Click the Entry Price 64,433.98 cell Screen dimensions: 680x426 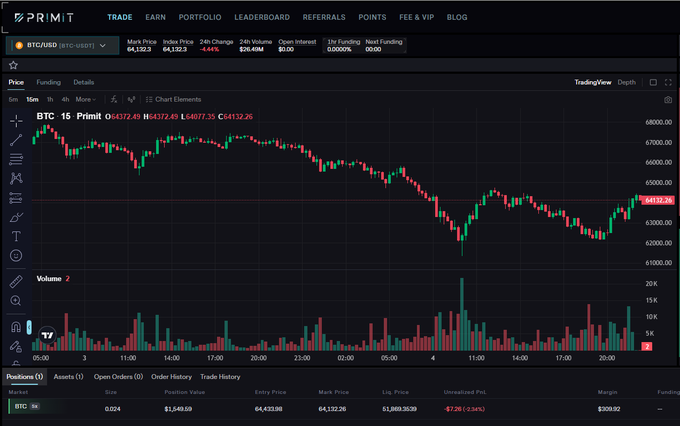[x=268, y=409]
